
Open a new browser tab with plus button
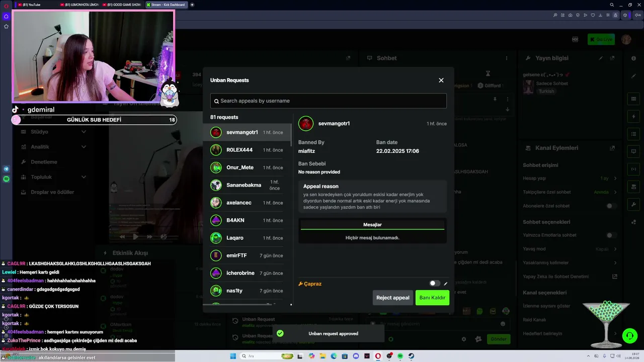(192, 5)
